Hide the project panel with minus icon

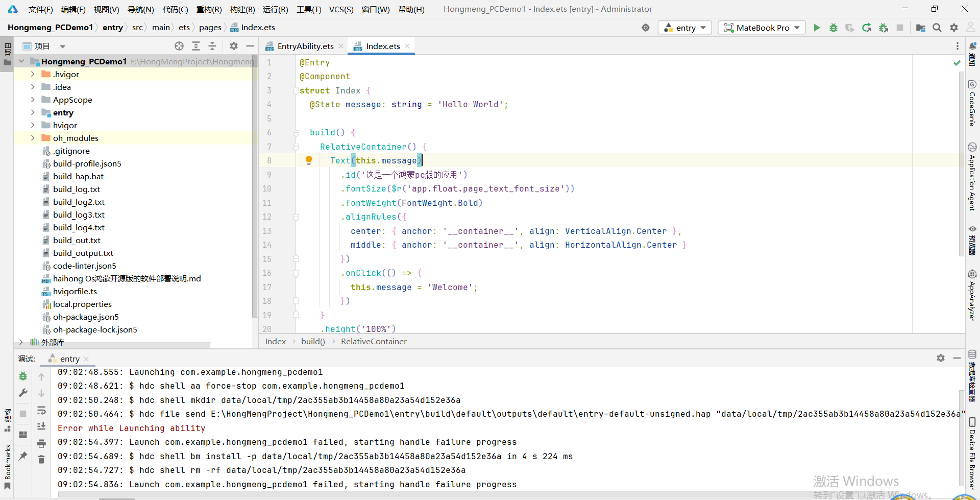(x=250, y=46)
